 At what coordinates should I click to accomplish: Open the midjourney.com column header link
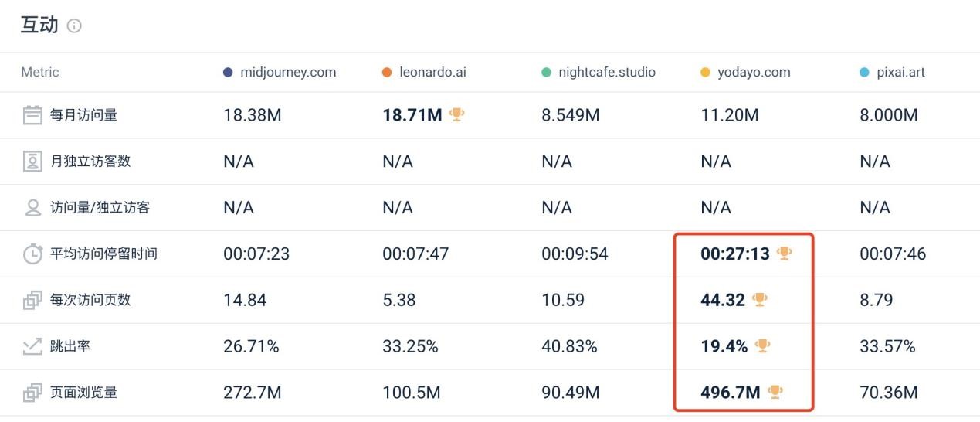pos(288,73)
